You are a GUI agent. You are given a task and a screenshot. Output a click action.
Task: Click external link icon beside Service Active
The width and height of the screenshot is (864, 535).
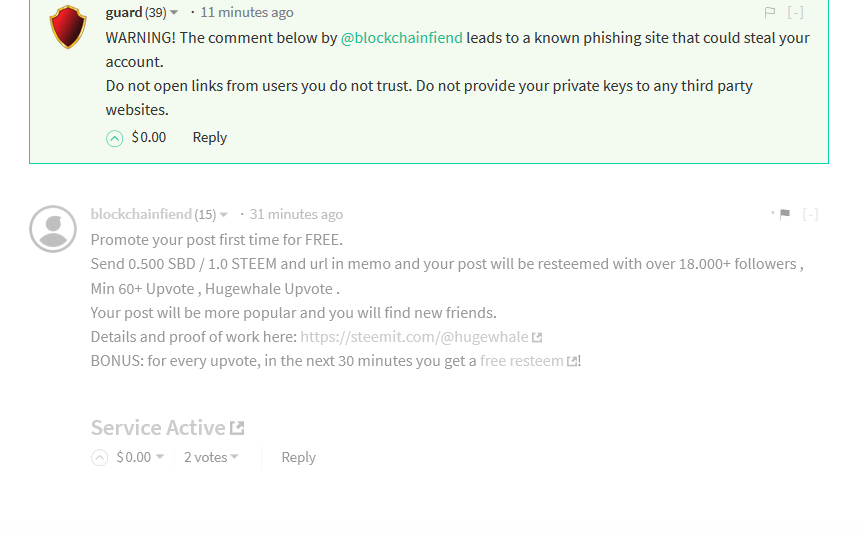(x=237, y=428)
